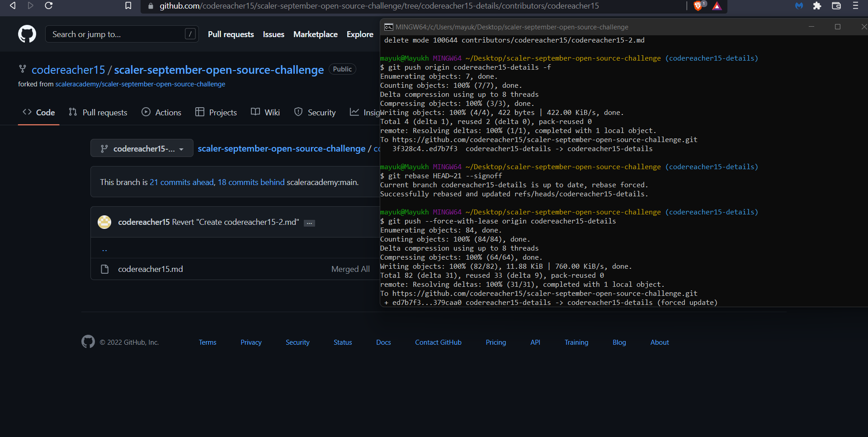The width and height of the screenshot is (868, 437).
Task: Click the extensions puzzle piece icon
Action: pyautogui.click(x=817, y=6)
